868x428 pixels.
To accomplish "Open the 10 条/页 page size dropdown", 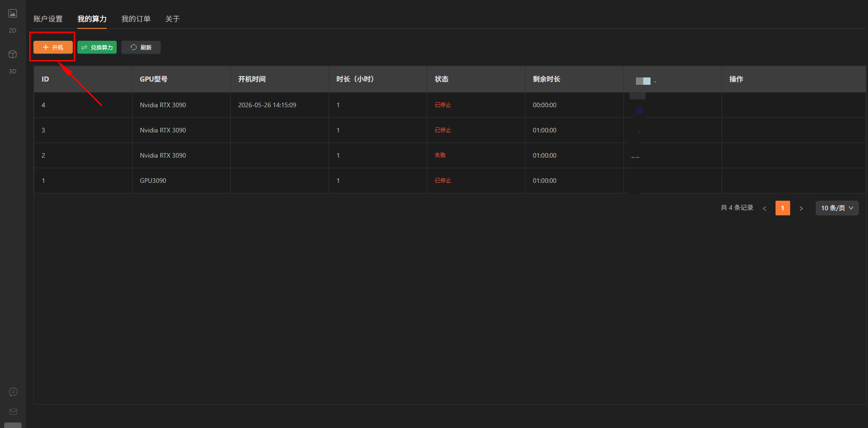I will (837, 208).
